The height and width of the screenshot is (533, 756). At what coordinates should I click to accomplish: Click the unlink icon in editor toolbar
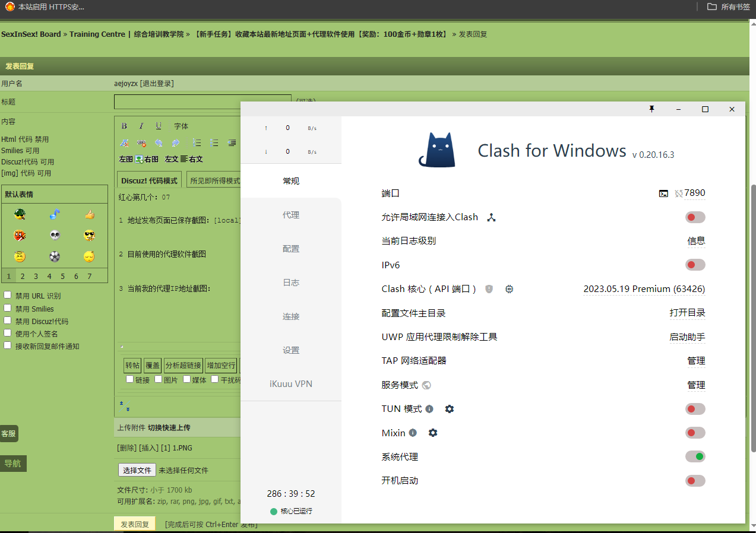[x=141, y=143]
